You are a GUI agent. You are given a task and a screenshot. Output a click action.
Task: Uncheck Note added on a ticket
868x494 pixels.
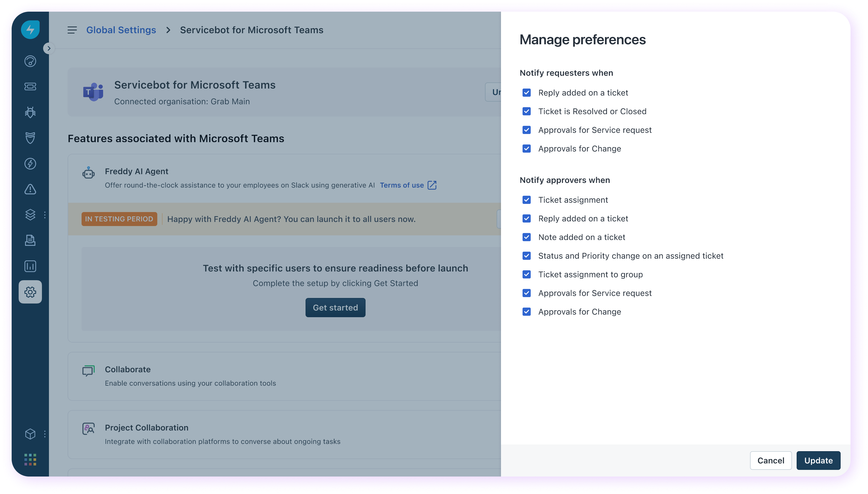pyautogui.click(x=526, y=237)
